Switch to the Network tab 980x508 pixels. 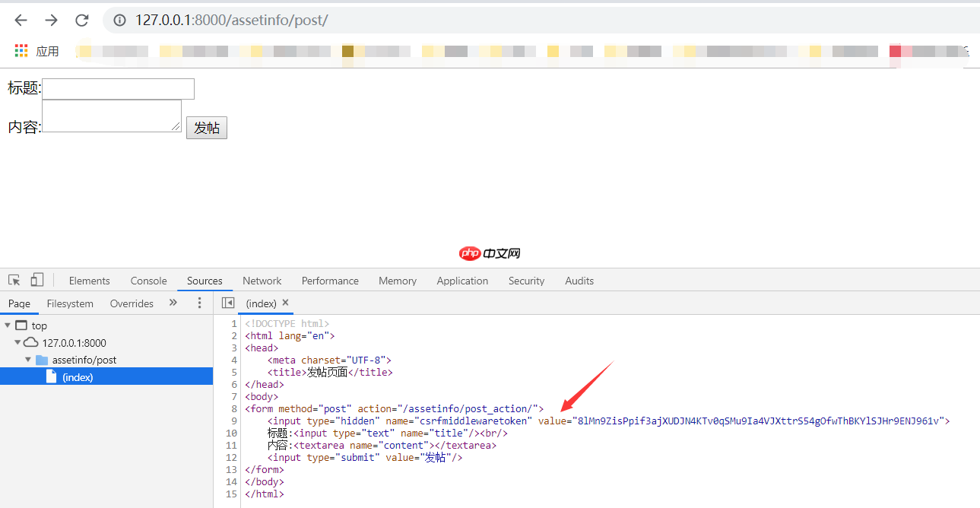coord(262,281)
